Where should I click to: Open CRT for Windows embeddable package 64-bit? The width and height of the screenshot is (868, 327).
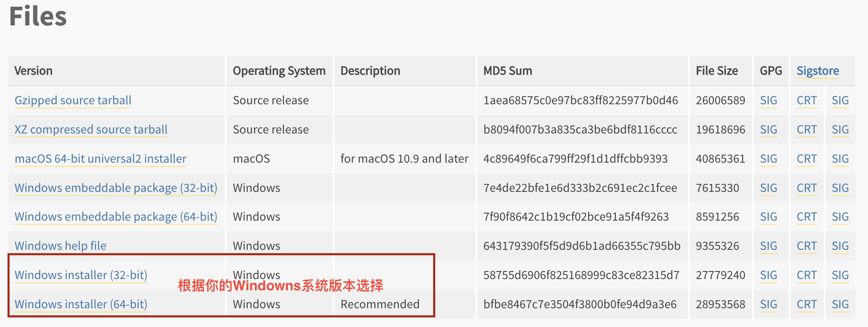click(807, 217)
